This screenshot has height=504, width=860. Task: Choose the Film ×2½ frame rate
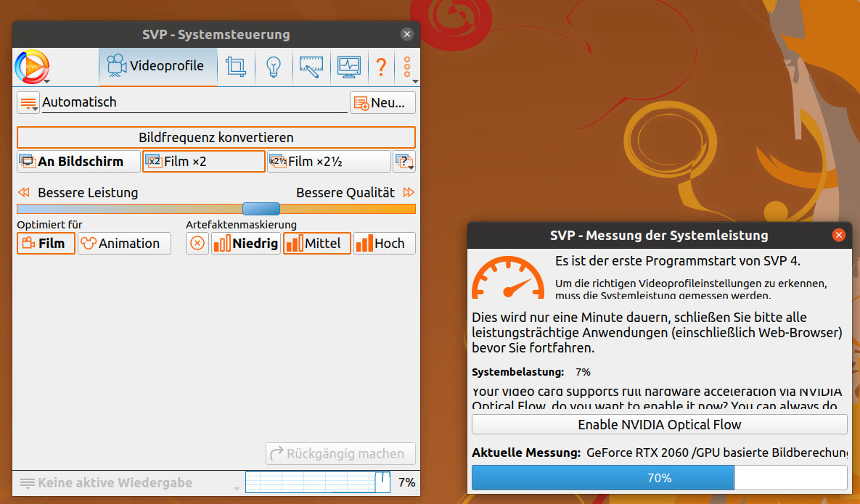tap(329, 162)
